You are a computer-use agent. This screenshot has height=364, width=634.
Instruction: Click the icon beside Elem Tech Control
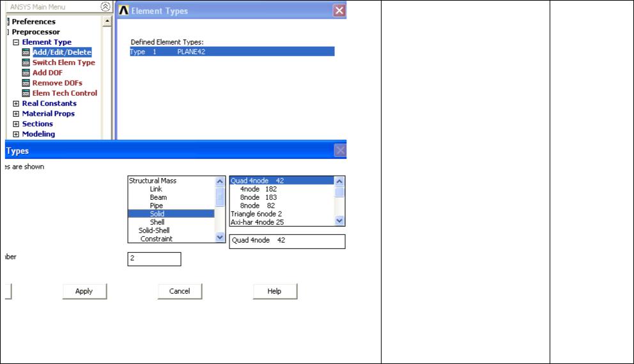pyautogui.click(x=26, y=93)
